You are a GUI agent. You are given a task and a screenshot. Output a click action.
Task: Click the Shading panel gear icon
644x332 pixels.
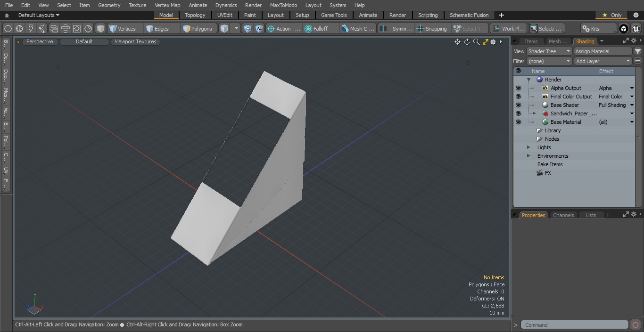(x=633, y=41)
